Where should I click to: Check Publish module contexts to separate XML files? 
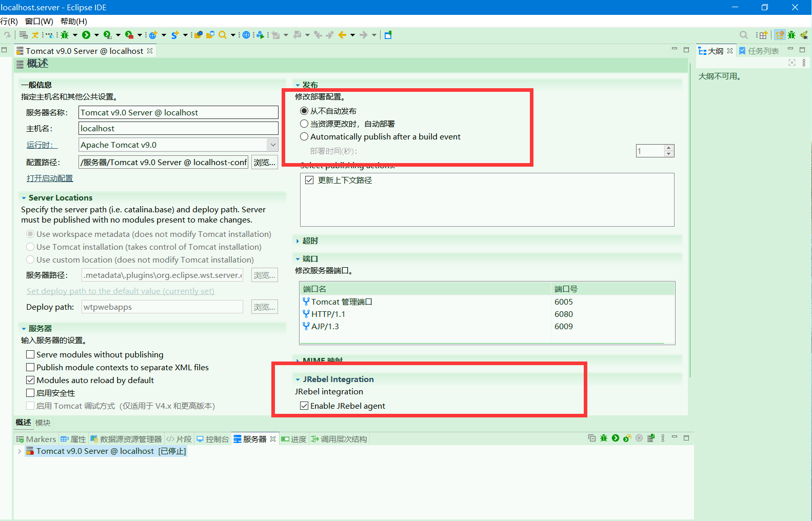point(30,367)
